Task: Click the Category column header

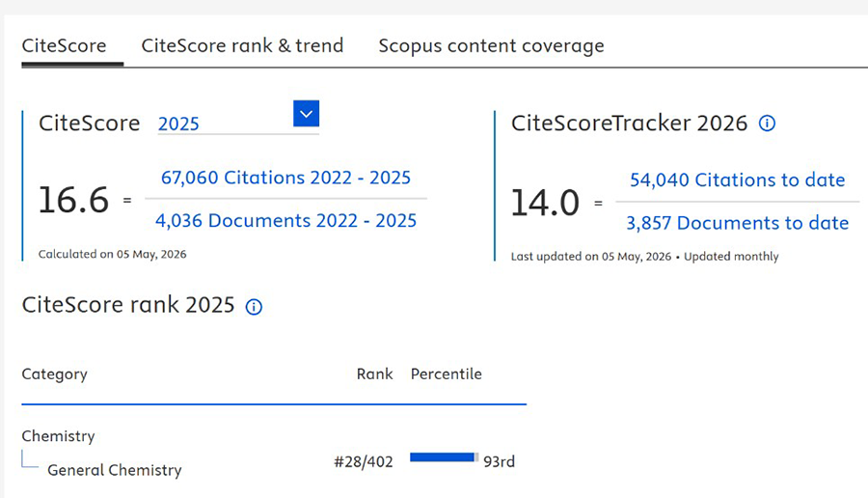Action: (54, 375)
